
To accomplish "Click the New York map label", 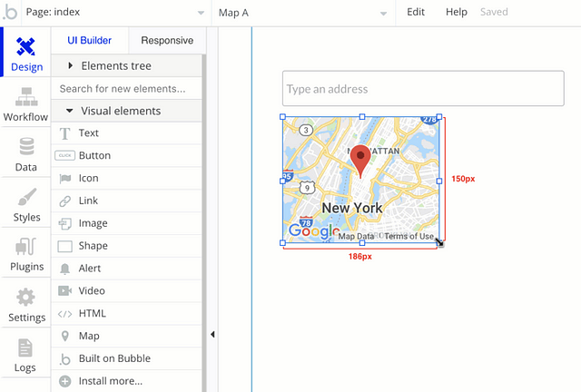I will 352,208.
